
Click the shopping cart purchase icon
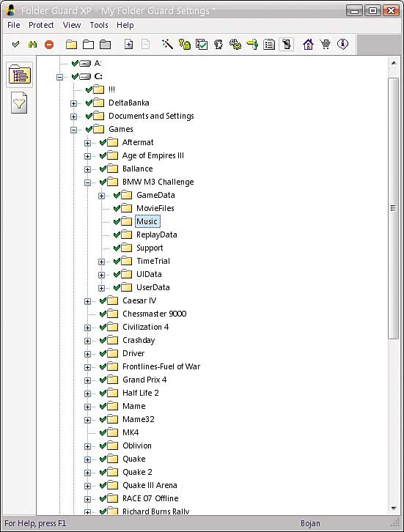[326, 44]
